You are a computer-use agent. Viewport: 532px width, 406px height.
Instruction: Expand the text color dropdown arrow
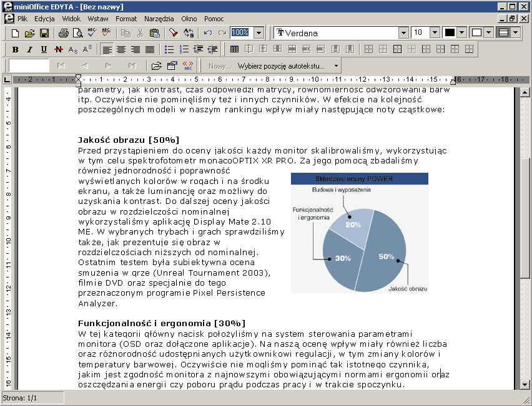(462, 33)
